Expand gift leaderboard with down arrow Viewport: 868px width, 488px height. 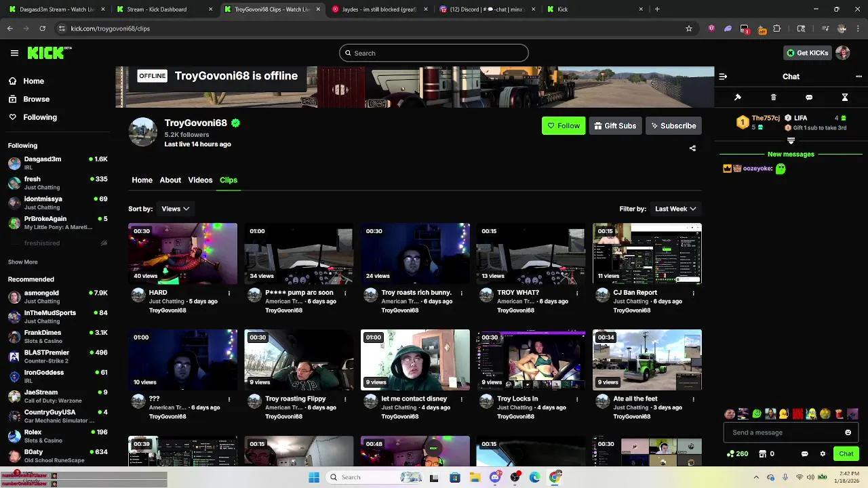[x=791, y=140]
